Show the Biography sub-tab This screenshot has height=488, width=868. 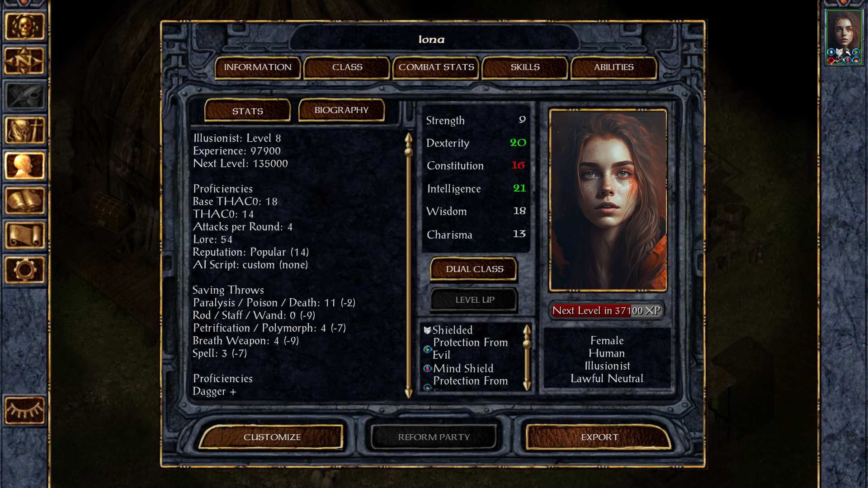(x=341, y=110)
